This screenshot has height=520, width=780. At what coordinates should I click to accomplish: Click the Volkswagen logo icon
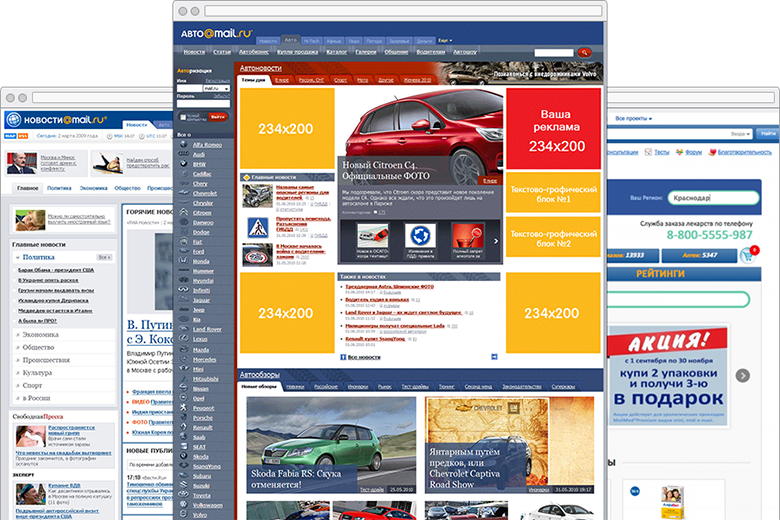pyautogui.click(x=184, y=505)
